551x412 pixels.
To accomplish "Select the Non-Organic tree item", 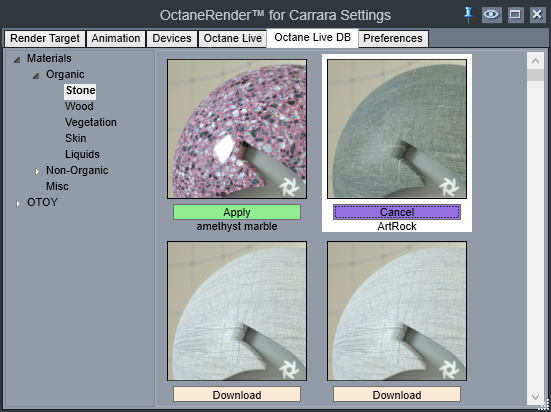I will [x=77, y=170].
